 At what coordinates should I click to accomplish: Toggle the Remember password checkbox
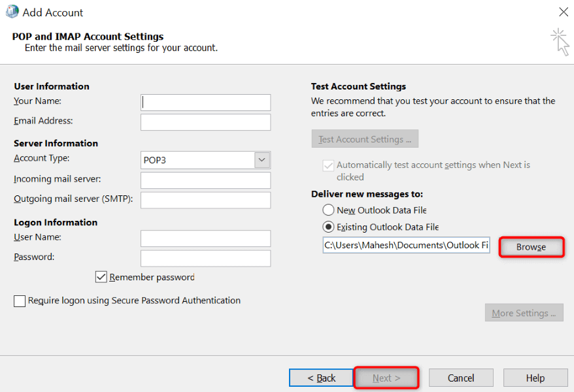click(x=101, y=277)
